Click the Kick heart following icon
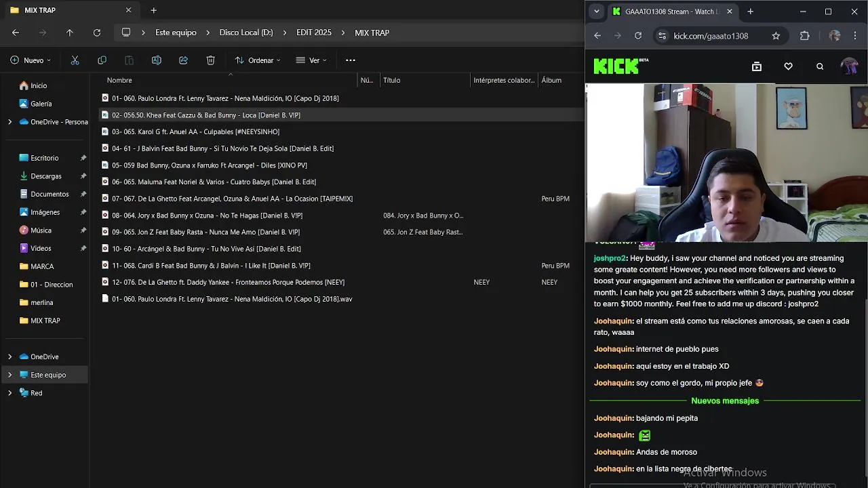The width and height of the screenshot is (868, 488). coord(788,66)
